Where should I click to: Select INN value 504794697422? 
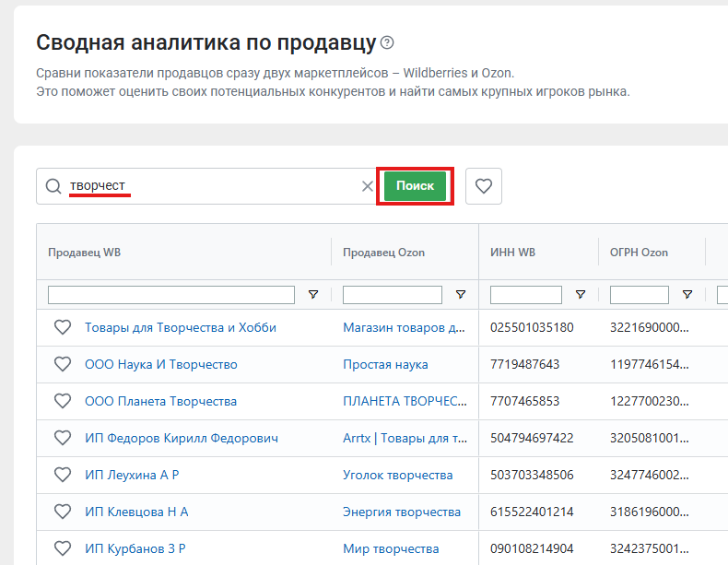point(532,438)
